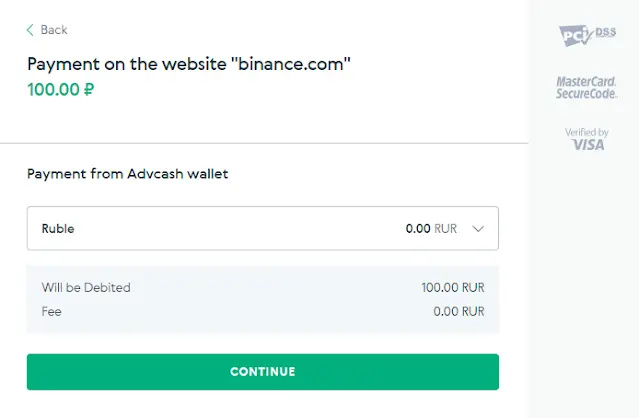
Task: Click the 100.00 RUR debited amount
Action: pos(453,288)
